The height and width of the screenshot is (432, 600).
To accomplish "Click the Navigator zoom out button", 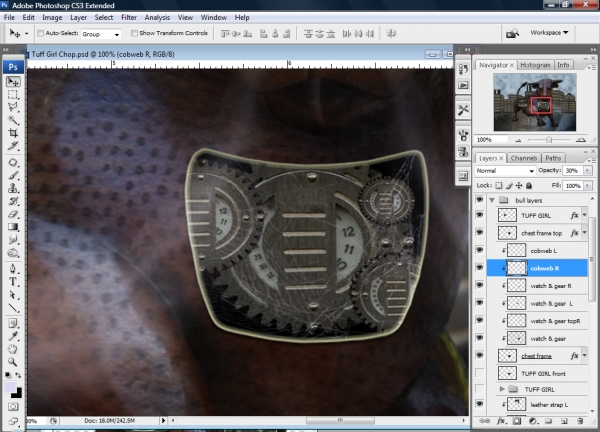I will pyautogui.click(x=518, y=140).
